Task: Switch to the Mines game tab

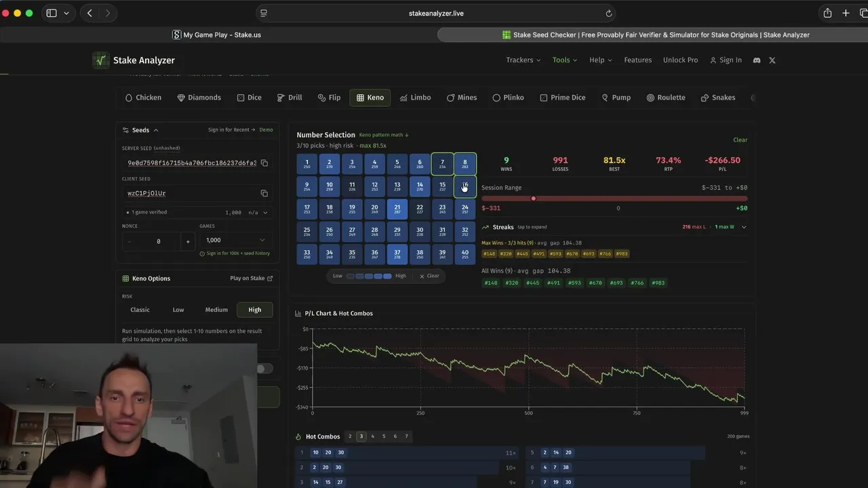Action: point(462,98)
